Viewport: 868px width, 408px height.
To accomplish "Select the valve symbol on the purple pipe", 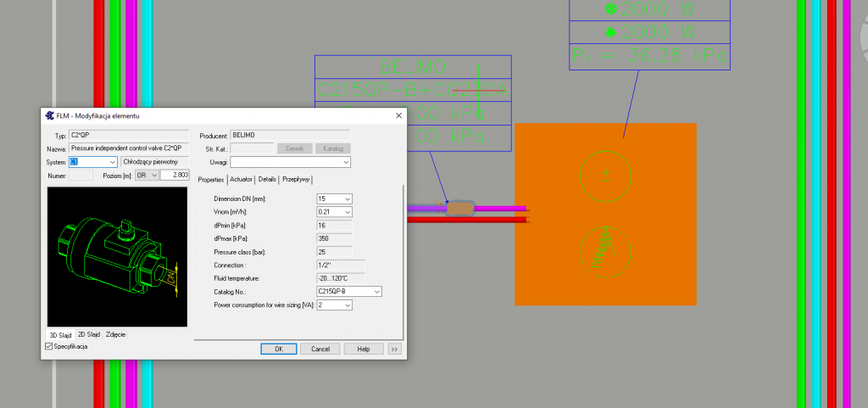I will [461, 208].
